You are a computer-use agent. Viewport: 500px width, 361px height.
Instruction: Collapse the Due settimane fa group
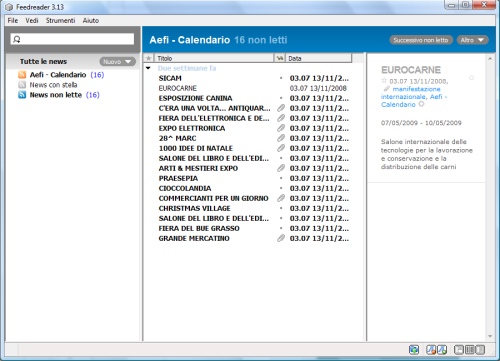tap(148, 68)
